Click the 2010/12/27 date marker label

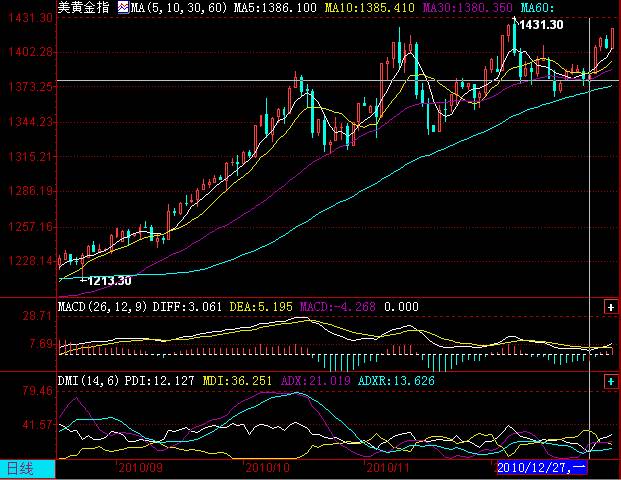click(x=541, y=468)
